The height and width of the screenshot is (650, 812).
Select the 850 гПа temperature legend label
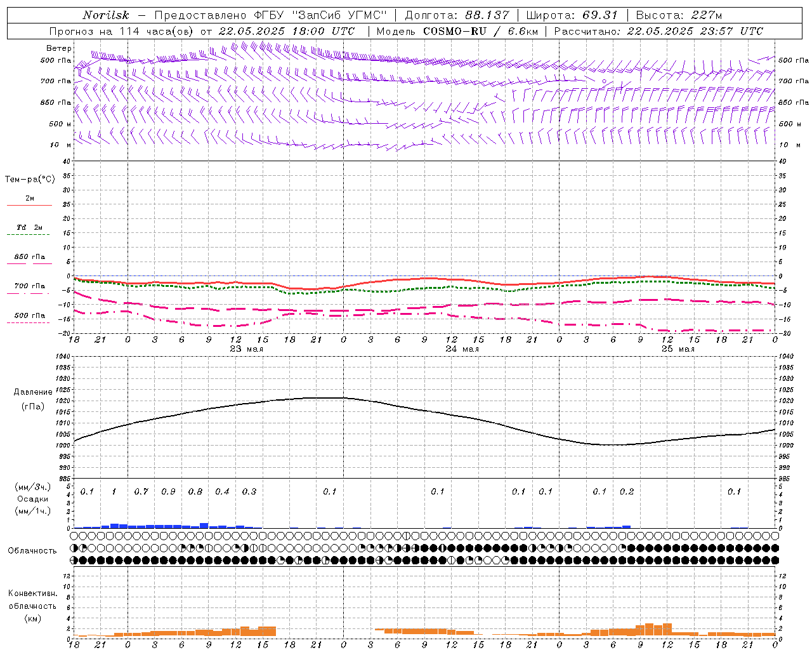(30, 257)
